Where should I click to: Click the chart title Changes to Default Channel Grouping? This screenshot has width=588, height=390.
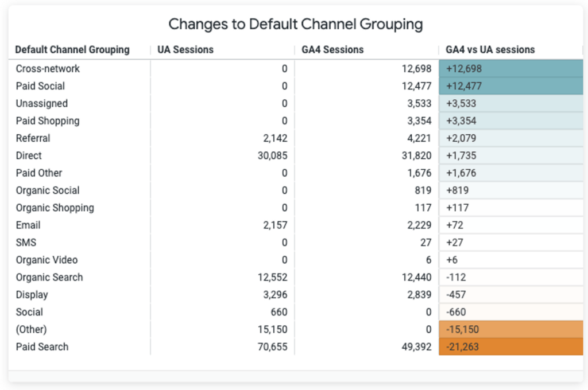pos(295,24)
